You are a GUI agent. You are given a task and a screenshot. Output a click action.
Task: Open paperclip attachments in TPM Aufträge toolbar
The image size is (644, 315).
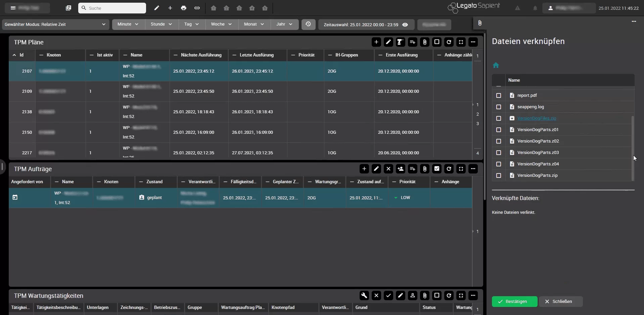point(424,169)
